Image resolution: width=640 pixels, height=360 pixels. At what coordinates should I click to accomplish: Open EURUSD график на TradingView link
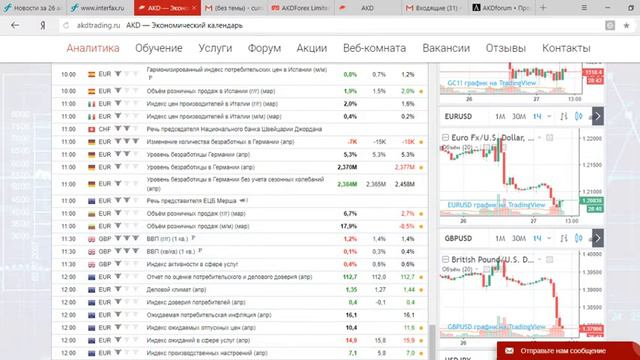pos(496,205)
